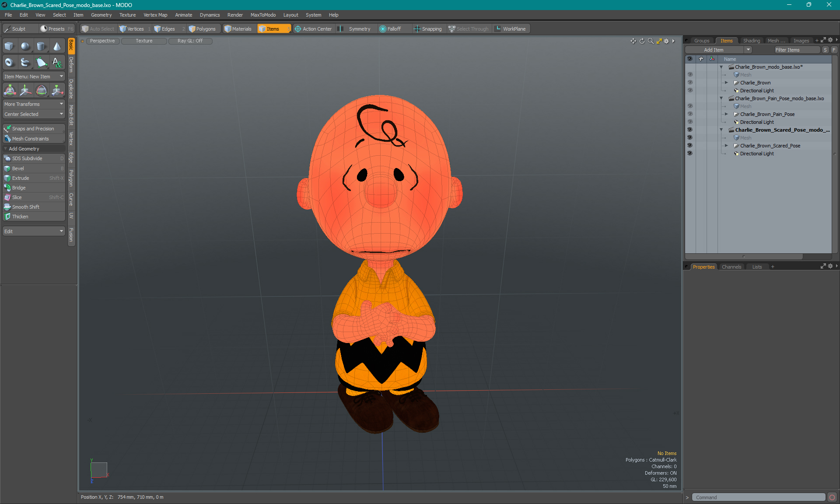Open Item Menu: New Item dropdown

(34, 77)
